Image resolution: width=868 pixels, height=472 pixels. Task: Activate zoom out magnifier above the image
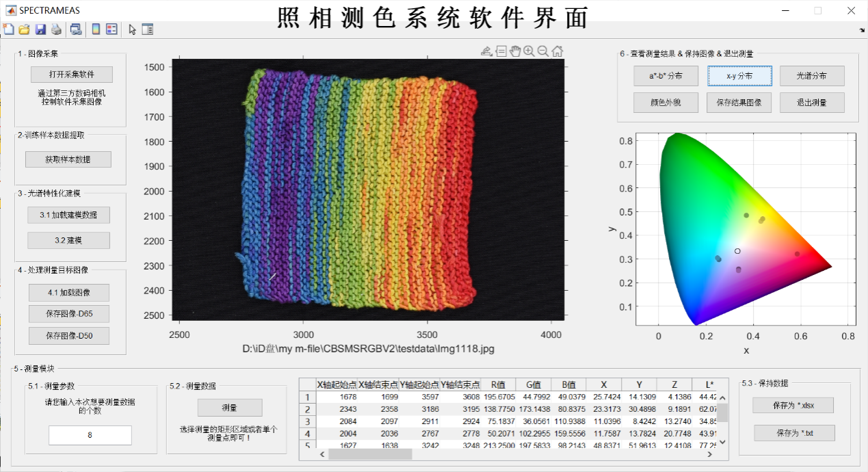(x=543, y=51)
